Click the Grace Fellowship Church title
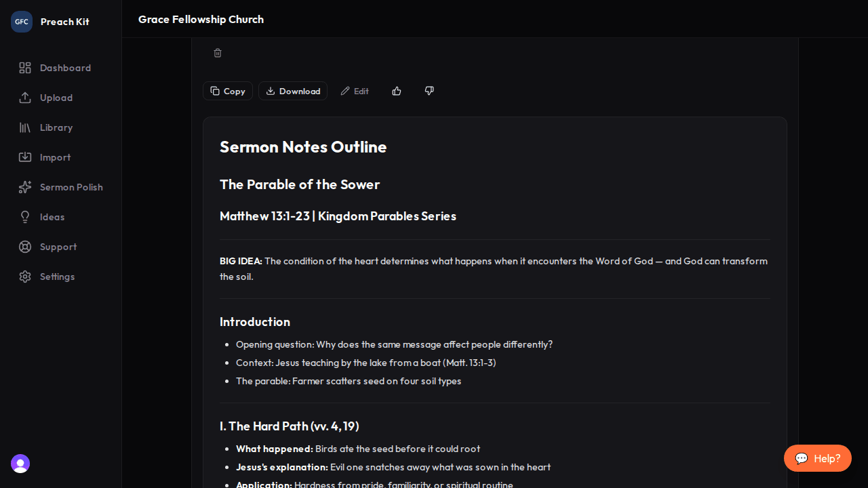 pyautogui.click(x=201, y=19)
